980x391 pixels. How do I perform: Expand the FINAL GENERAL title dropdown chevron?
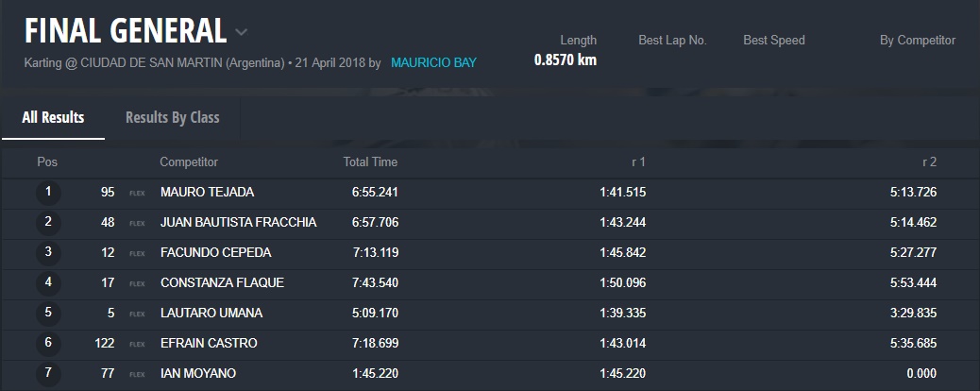(x=242, y=32)
